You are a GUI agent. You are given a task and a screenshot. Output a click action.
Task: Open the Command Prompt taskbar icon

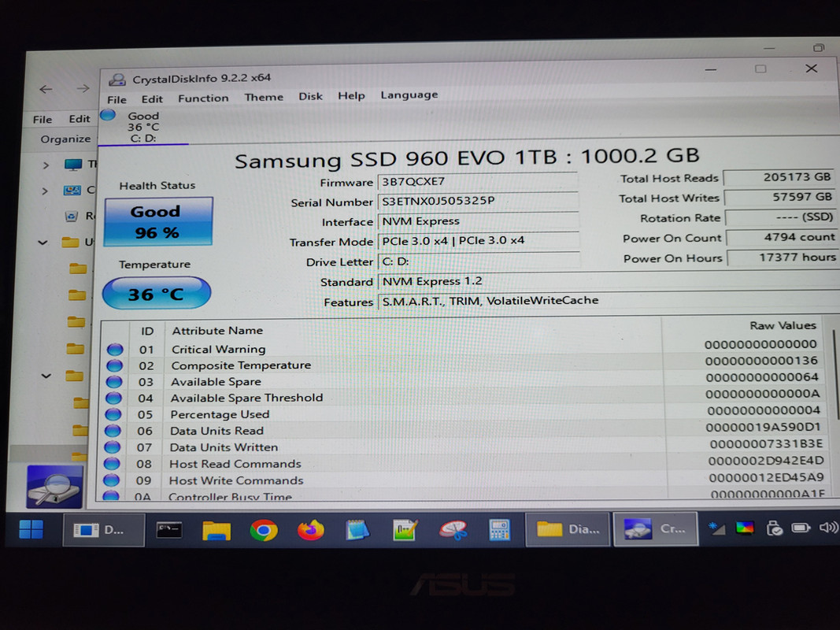168,530
